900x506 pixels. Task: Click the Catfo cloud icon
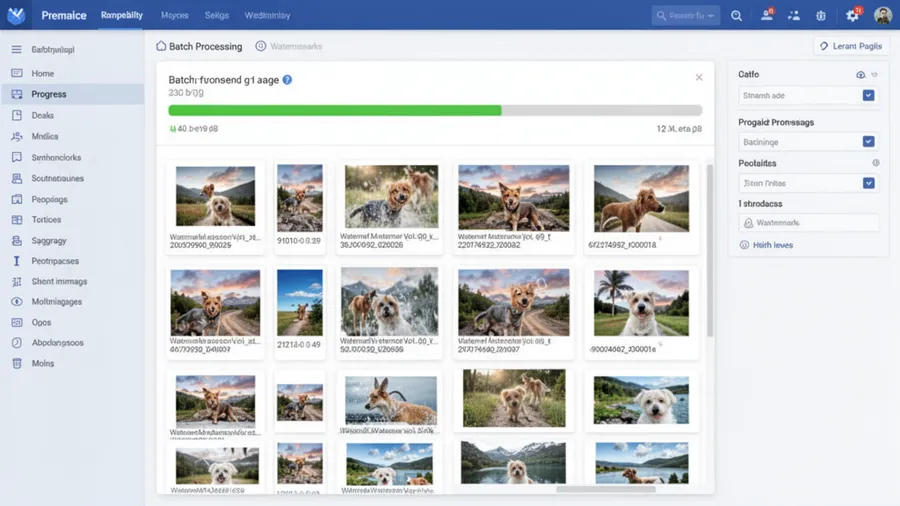(x=860, y=75)
